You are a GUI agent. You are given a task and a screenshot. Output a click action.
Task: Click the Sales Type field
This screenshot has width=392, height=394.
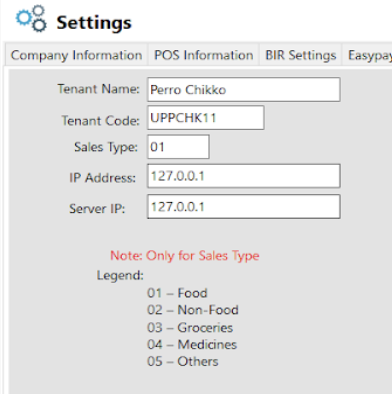coord(178,147)
